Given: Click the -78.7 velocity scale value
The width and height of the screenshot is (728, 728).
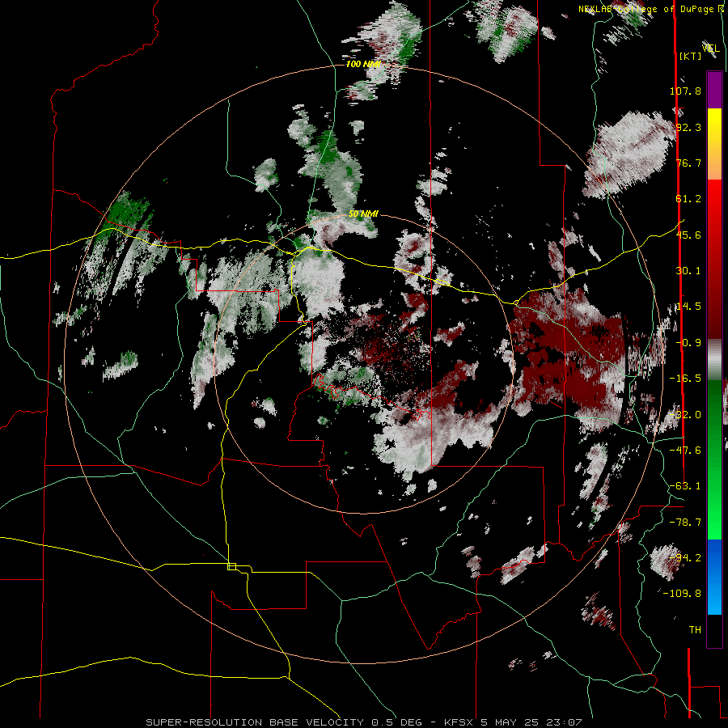Looking at the screenshot, I should pyautogui.click(x=685, y=523).
